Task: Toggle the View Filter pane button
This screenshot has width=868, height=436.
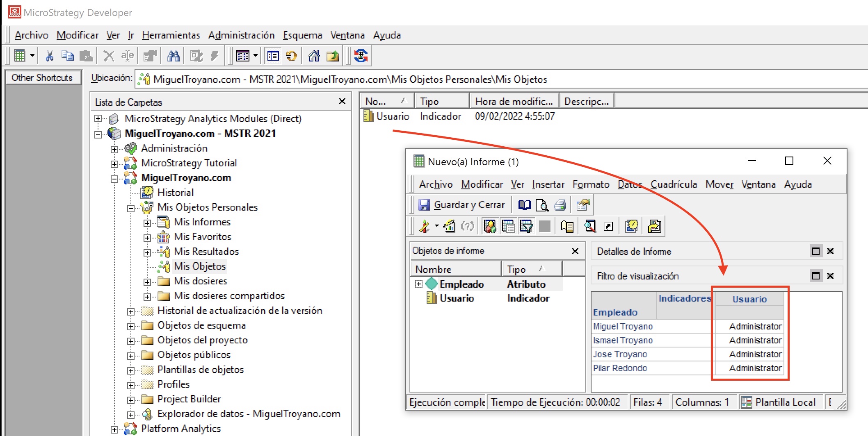Action: [526, 226]
